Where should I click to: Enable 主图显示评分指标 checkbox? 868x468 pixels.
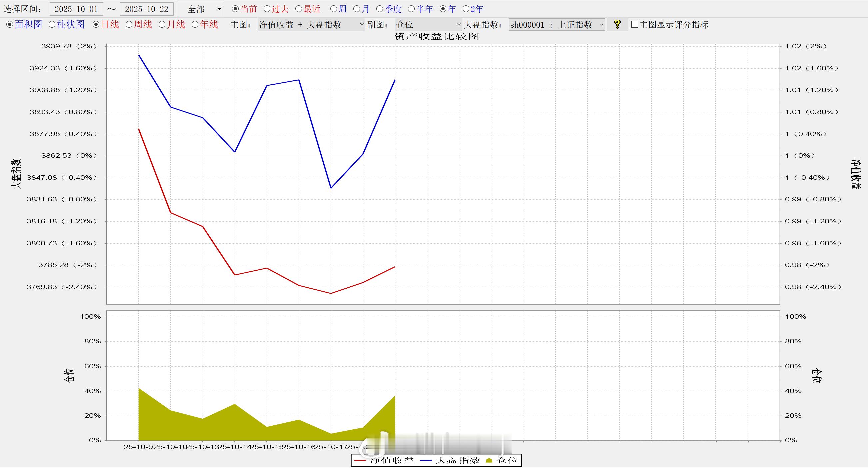point(634,25)
